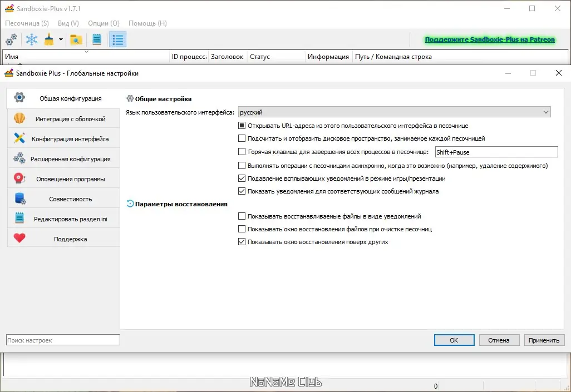Click the folder browse icon in toolbar
571x392 pixels.
pyautogui.click(x=76, y=39)
